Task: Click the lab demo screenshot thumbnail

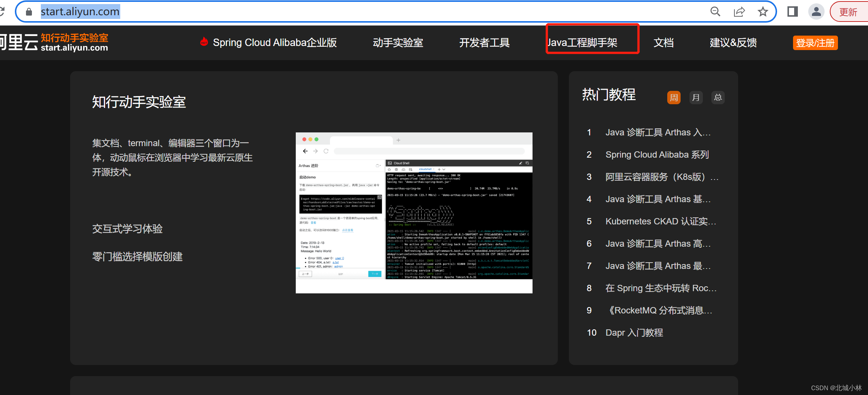Action: 414,213
